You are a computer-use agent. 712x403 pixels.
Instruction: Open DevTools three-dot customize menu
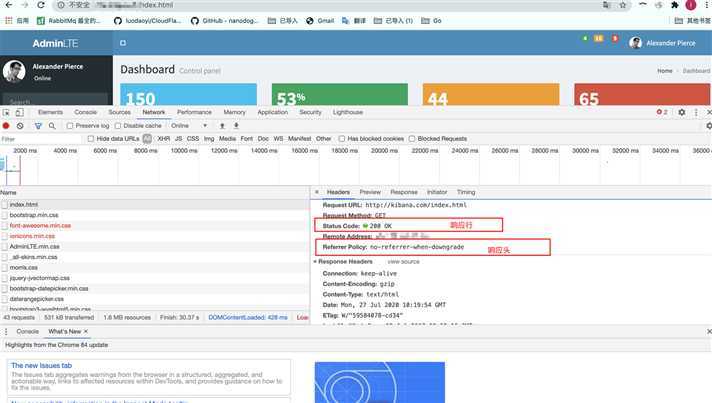click(x=696, y=112)
